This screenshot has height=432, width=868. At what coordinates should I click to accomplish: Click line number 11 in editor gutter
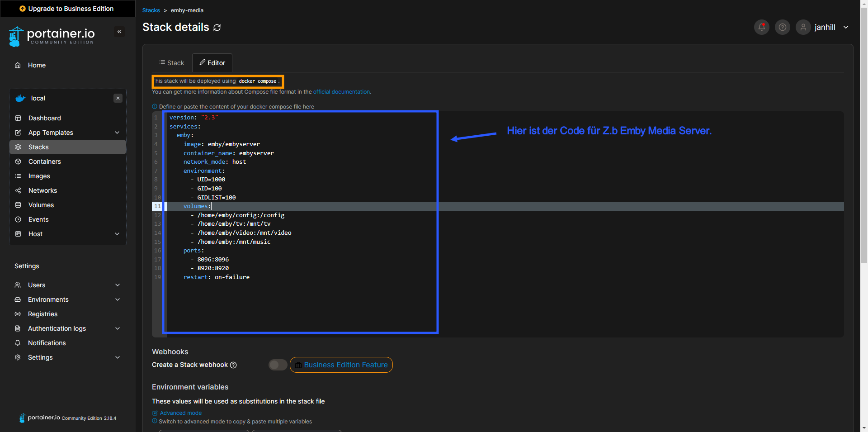click(x=157, y=206)
